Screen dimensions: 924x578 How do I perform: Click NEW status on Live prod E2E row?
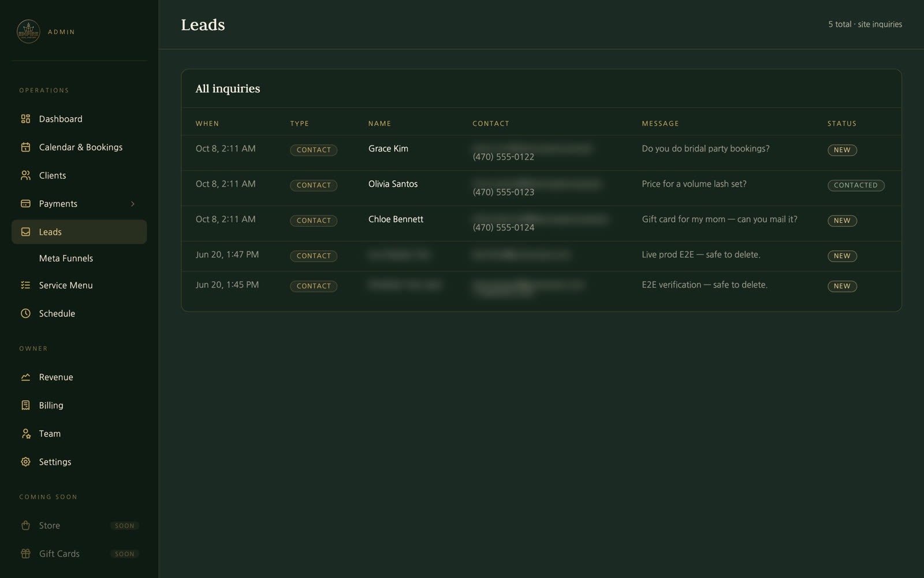click(842, 256)
